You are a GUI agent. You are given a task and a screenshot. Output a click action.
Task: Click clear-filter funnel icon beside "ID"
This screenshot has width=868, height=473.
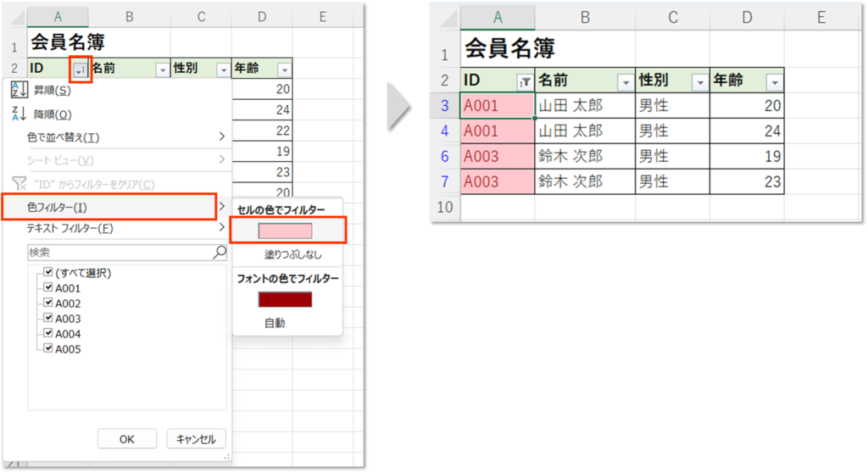click(x=19, y=183)
